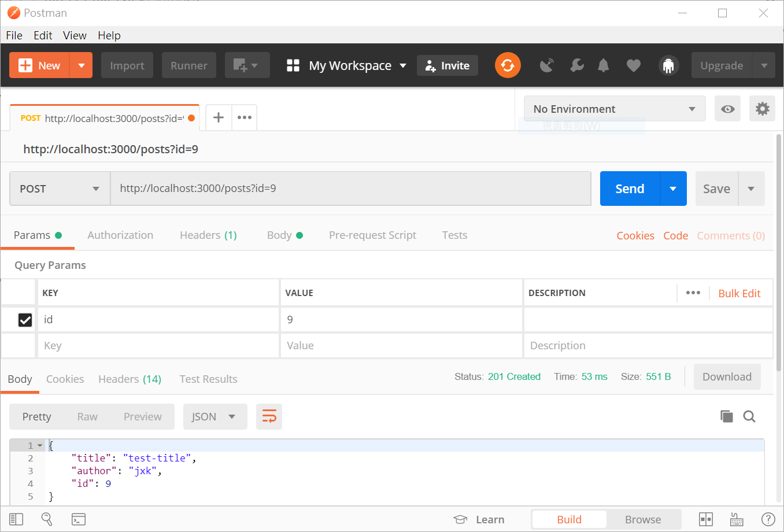Collapse JSON line 1 fold arrow
784x532 pixels.
coord(40,445)
